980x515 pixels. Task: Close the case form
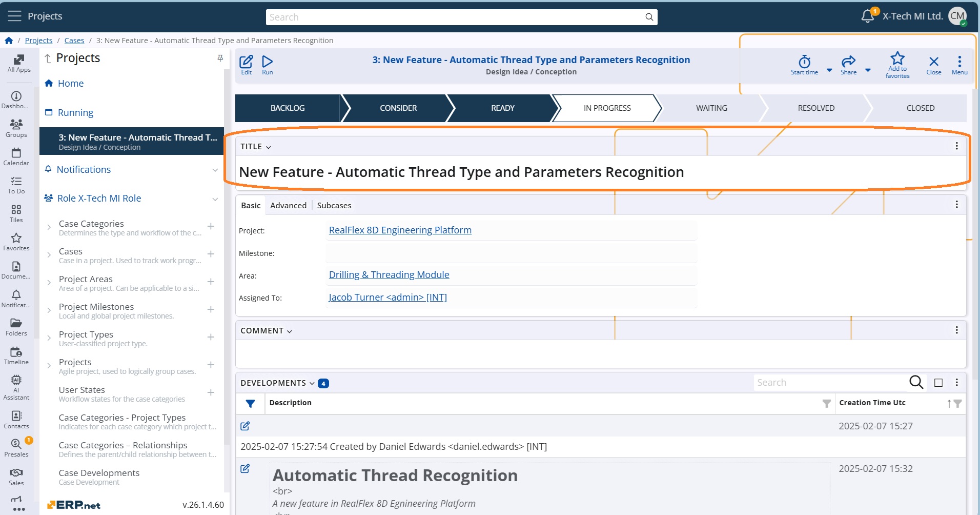pyautogui.click(x=934, y=65)
